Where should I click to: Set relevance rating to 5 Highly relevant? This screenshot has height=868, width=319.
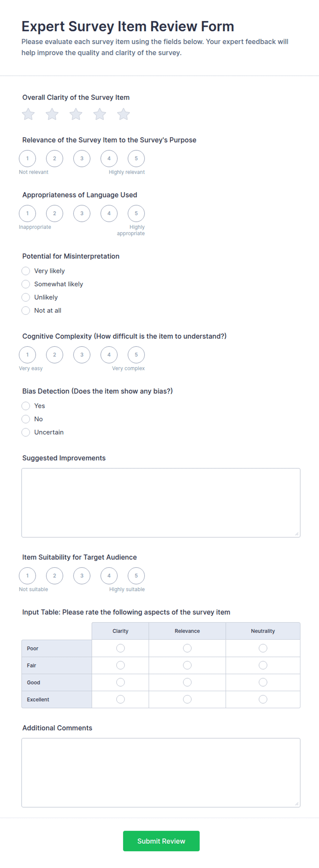(136, 159)
